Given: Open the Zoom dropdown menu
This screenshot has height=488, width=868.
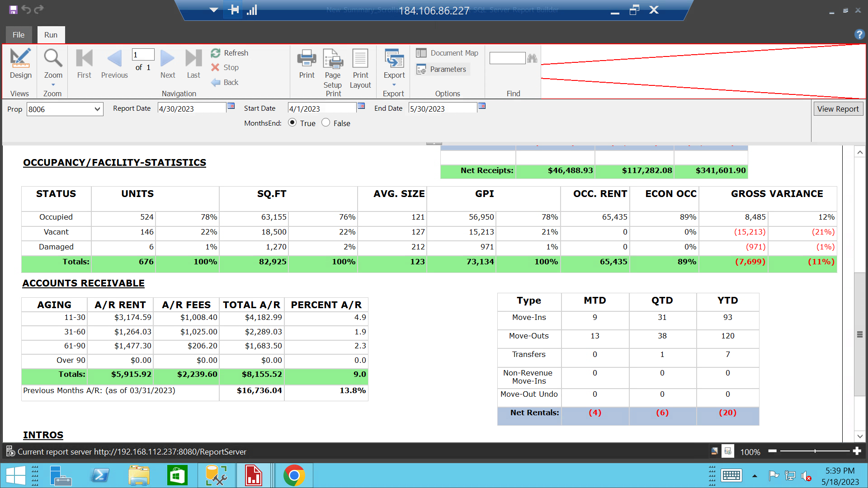Looking at the screenshot, I should tap(53, 84).
